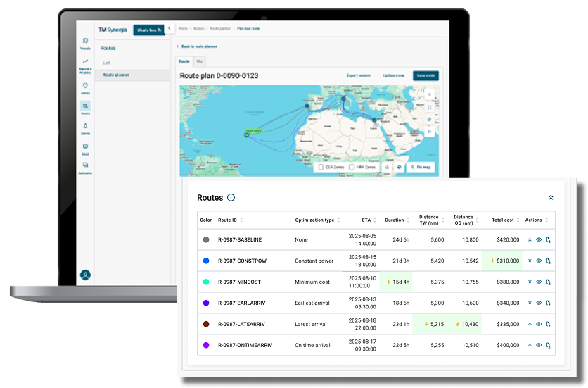Open Reports & Analytics in sidebar
Viewport: 588px width, 388px height.
(x=85, y=65)
